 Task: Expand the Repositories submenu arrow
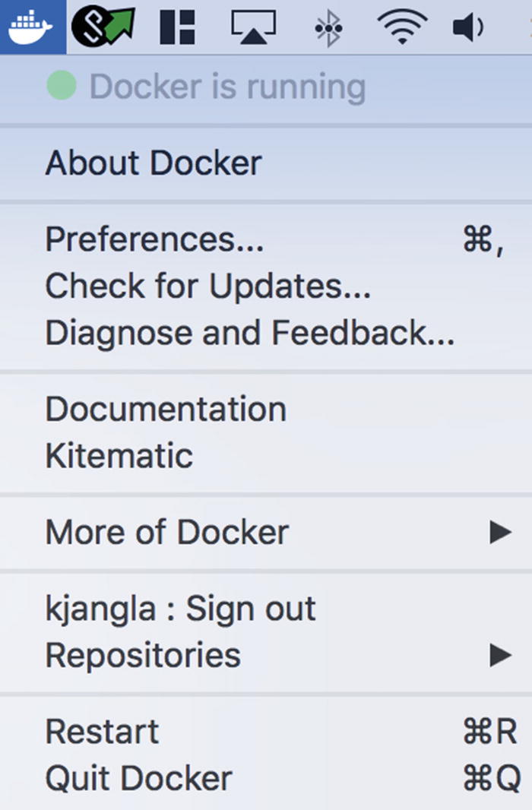pyautogui.click(x=500, y=654)
